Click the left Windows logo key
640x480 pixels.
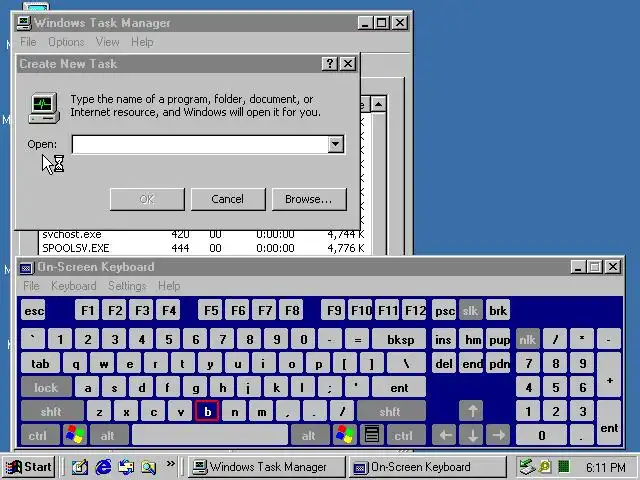point(75,435)
